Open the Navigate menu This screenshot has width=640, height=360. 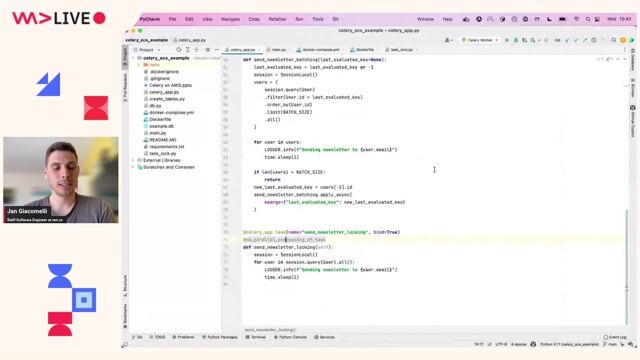[230, 19]
